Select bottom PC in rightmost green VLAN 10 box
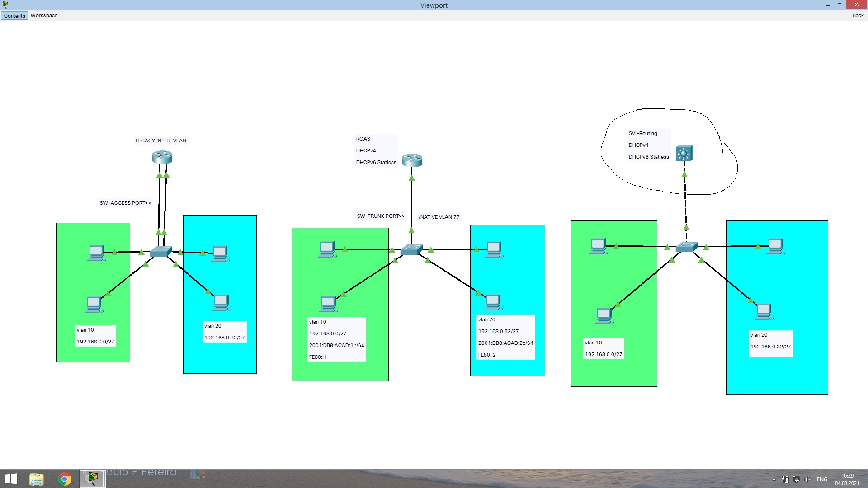Screen dimensions: 868x488 604,315
